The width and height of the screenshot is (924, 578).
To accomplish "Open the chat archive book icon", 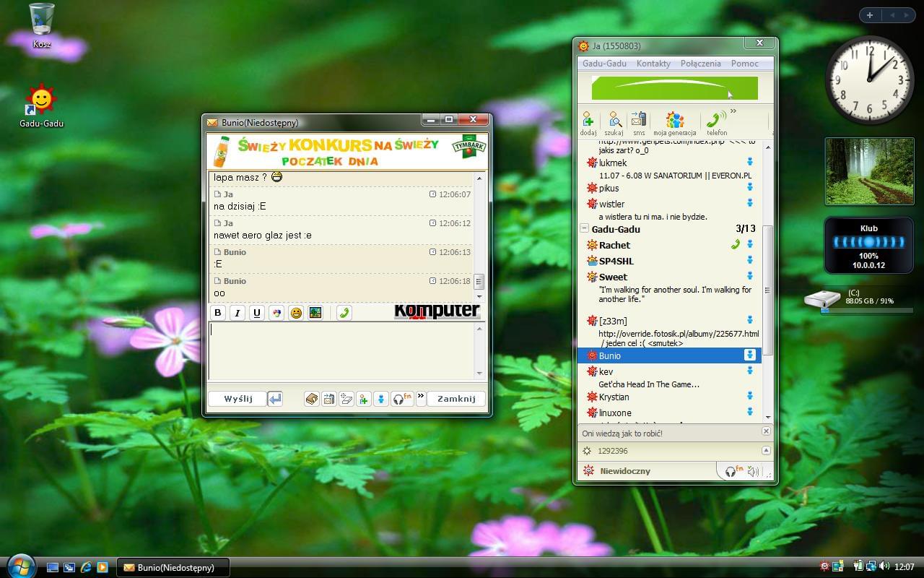I will [x=311, y=399].
